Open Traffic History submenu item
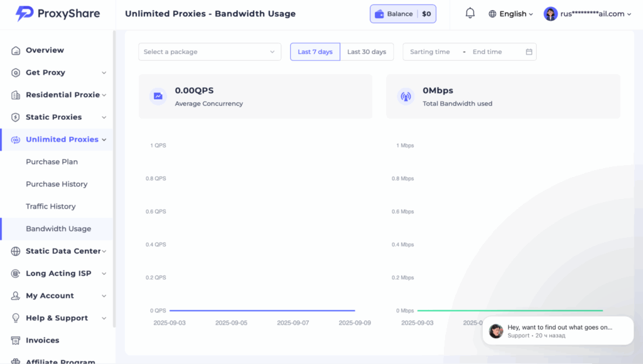643x364 pixels. tap(57, 206)
